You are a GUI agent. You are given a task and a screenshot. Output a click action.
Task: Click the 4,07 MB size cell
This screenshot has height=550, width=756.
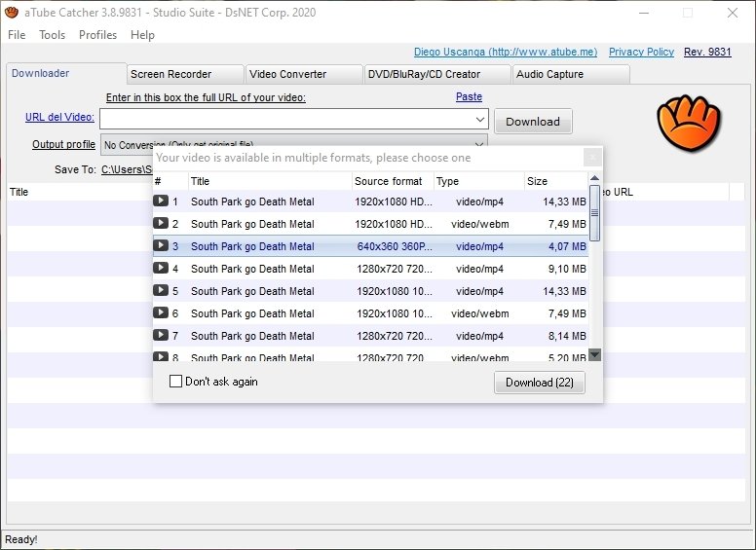point(567,246)
